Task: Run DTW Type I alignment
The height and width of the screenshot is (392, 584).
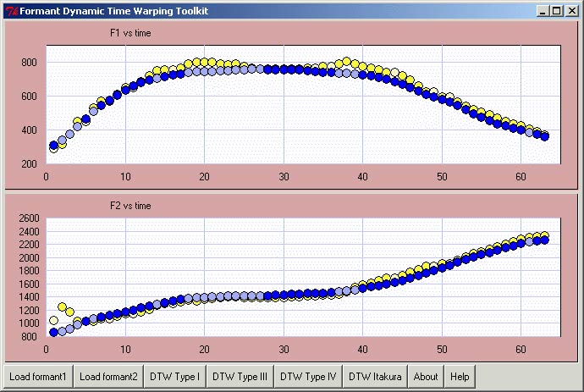Action: tap(174, 377)
